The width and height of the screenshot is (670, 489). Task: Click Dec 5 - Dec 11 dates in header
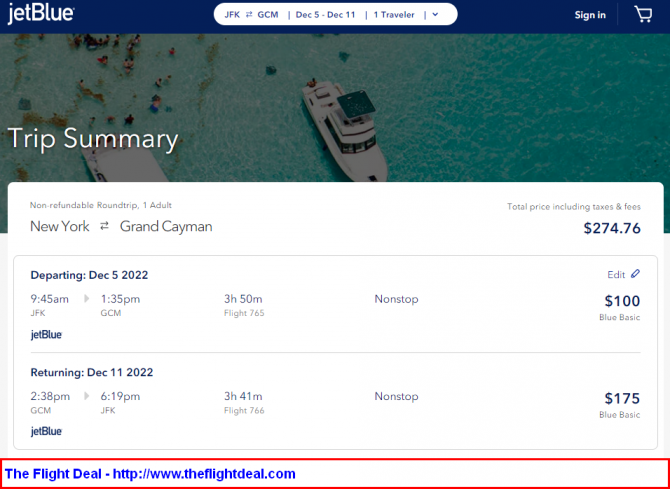(x=326, y=15)
